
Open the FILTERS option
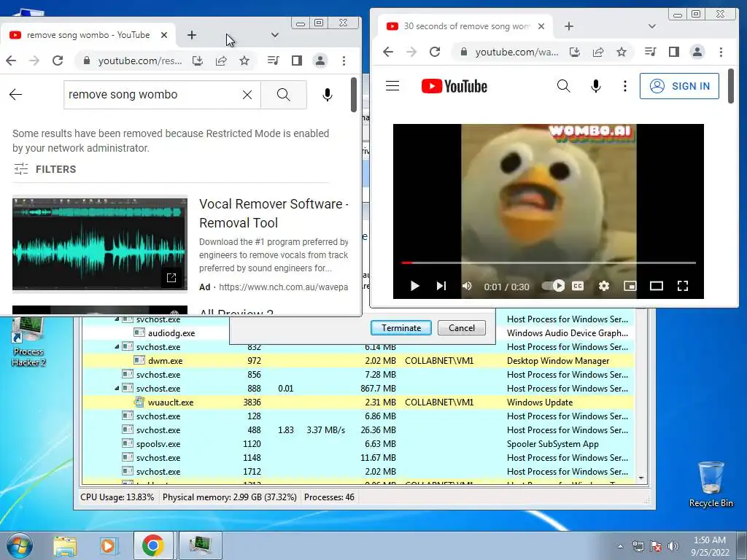pyautogui.click(x=44, y=169)
